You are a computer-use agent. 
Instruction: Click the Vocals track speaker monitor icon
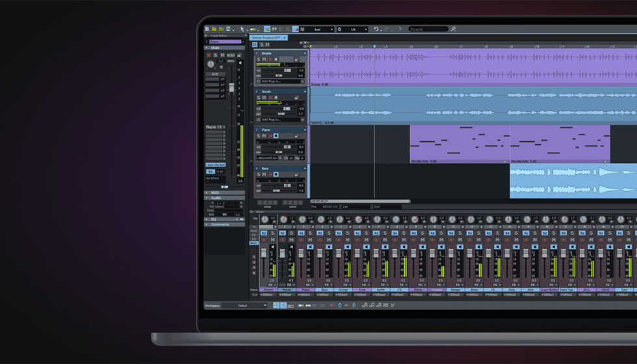(278, 98)
